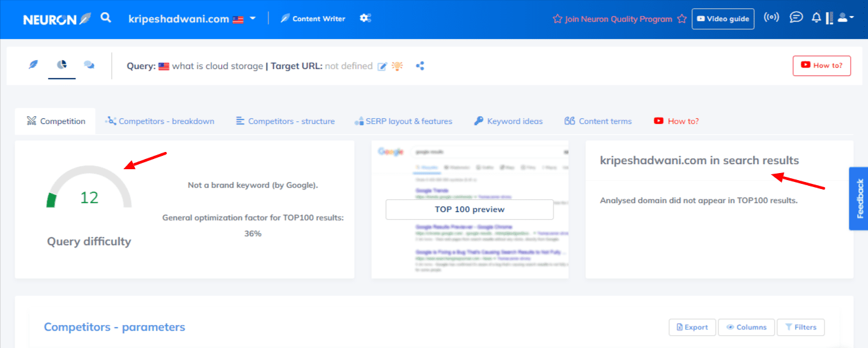Open the Content terms tab
The image size is (868, 348).
(x=598, y=121)
